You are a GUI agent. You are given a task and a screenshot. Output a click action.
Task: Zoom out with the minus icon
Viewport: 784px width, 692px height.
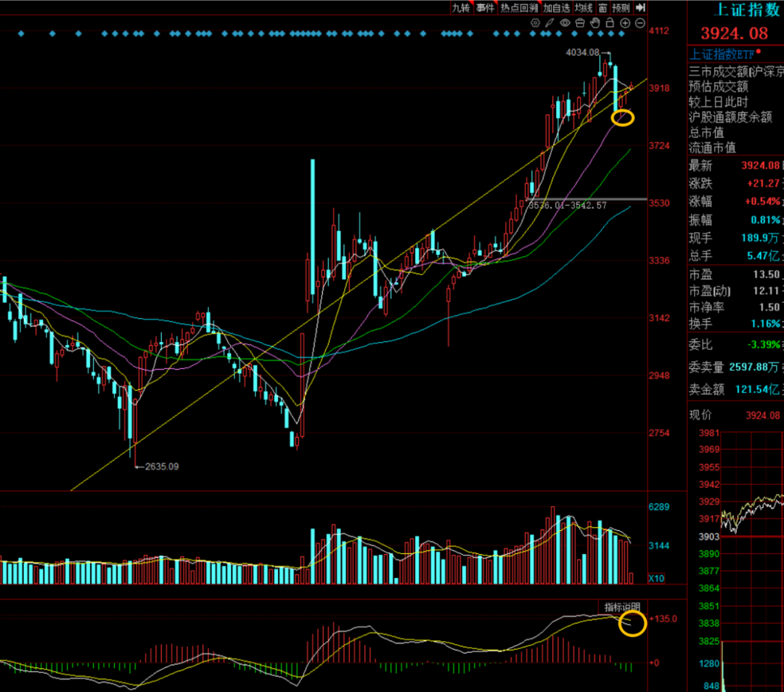point(640,23)
